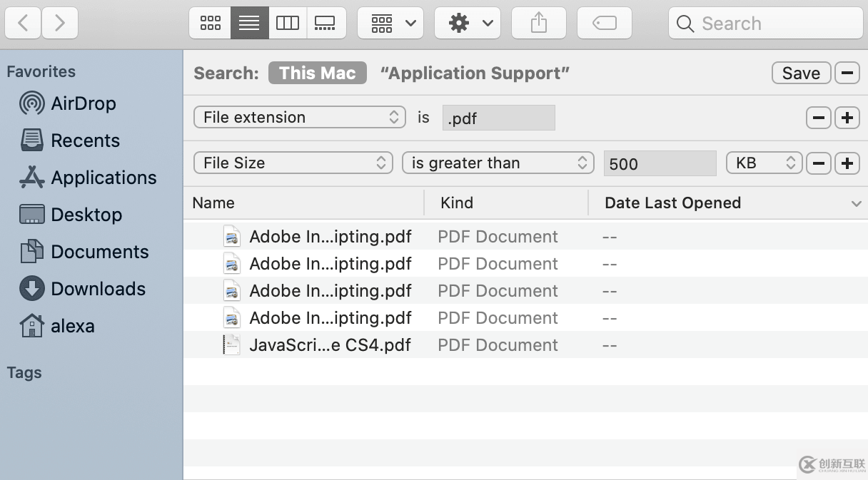The width and height of the screenshot is (868, 480).
Task: Switch to column view
Action: [288, 24]
